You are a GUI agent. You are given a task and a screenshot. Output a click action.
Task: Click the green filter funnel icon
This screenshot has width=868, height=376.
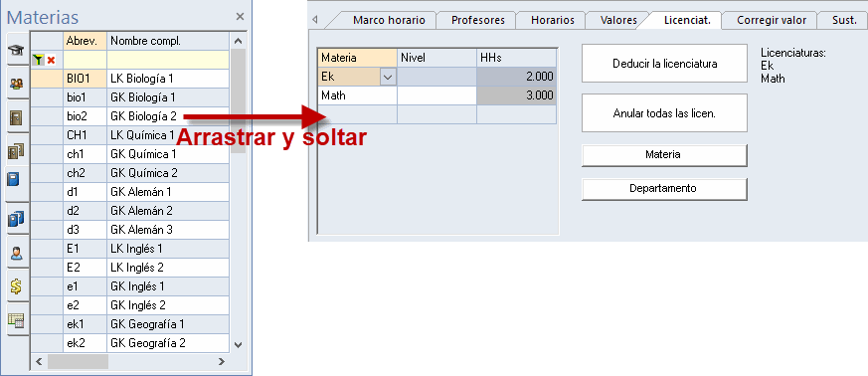click(38, 60)
